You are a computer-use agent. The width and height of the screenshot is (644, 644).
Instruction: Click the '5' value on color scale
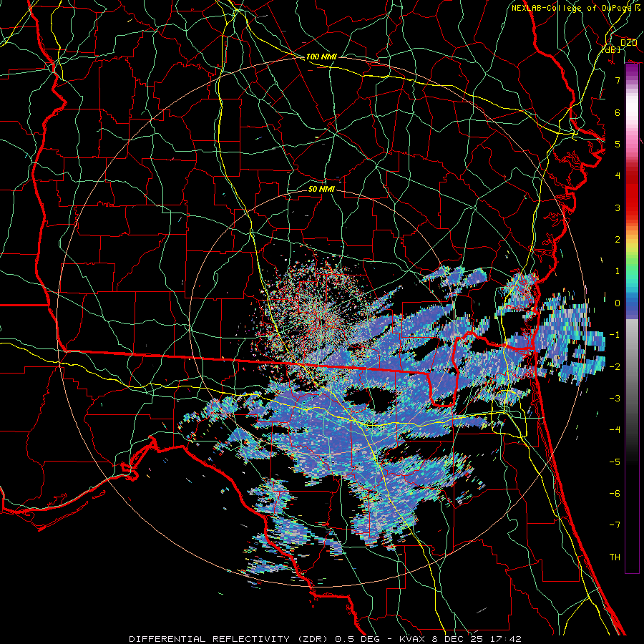618,144
